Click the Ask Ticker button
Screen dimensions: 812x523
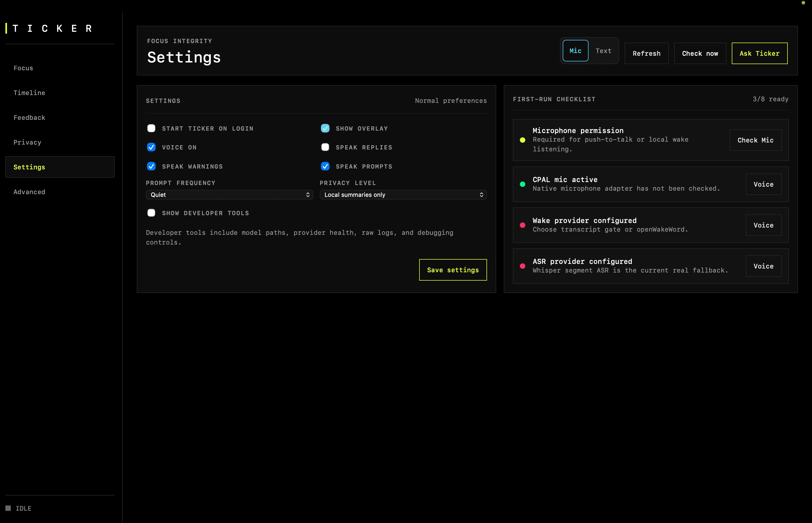[759, 53]
